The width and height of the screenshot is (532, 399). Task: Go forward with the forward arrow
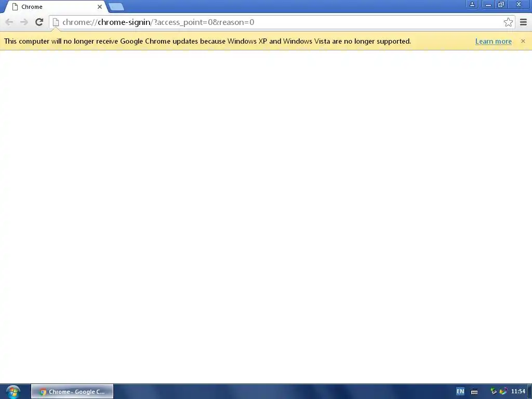[24, 22]
